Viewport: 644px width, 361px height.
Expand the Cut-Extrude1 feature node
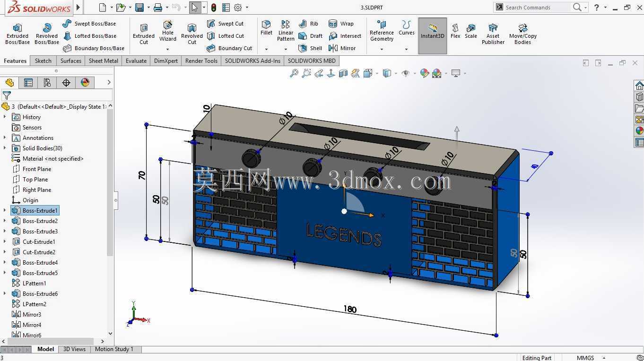(x=5, y=241)
